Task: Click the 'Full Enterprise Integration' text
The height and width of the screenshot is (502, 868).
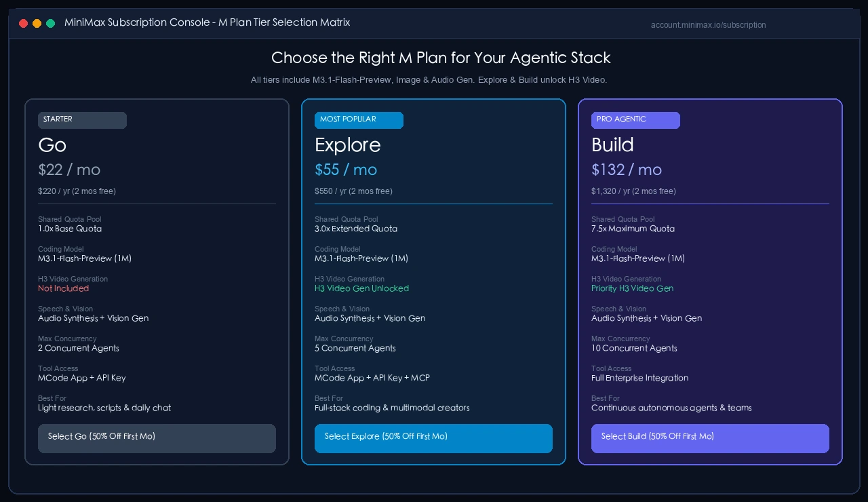Action: pos(639,378)
